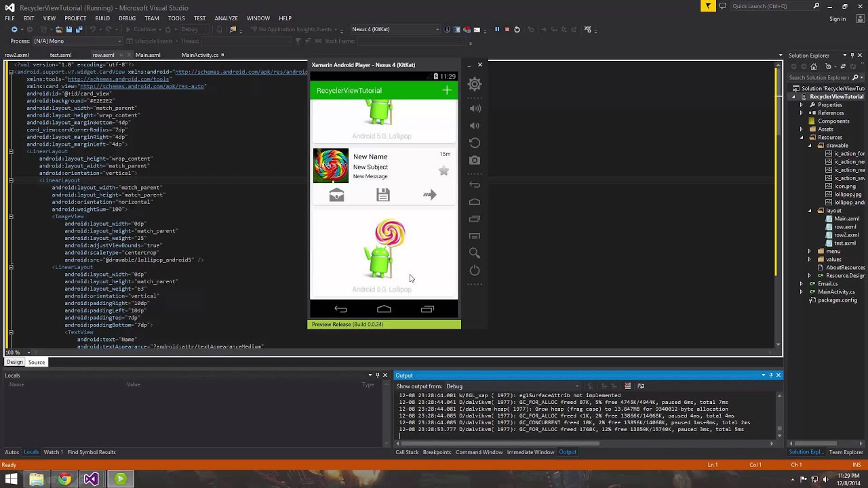Image resolution: width=868 pixels, height=488 pixels.
Task: Open the FILE menu
Action: 10,18
